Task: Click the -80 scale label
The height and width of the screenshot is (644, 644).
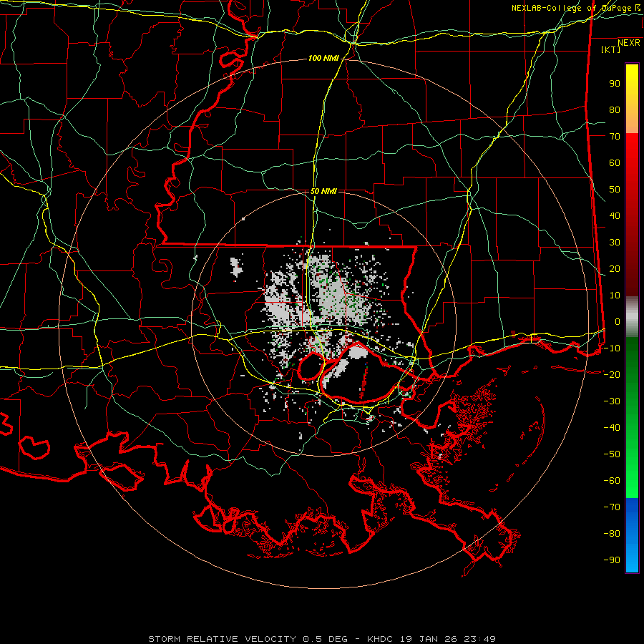Action: 612,534
